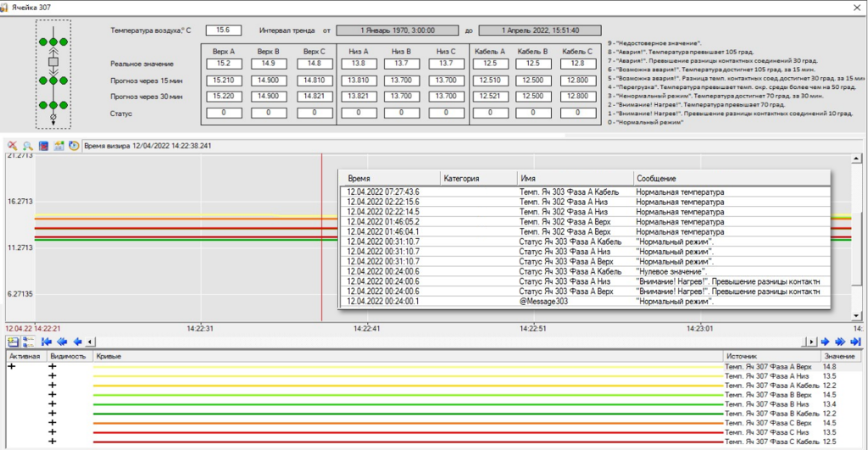Click the clock icon beside Время визира

pos(74,146)
